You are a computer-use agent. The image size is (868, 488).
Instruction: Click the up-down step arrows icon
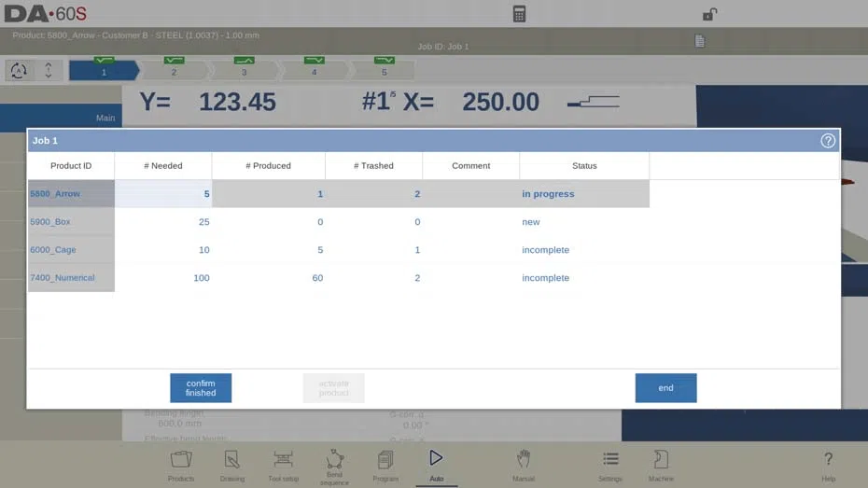click(x=49, y=71)
